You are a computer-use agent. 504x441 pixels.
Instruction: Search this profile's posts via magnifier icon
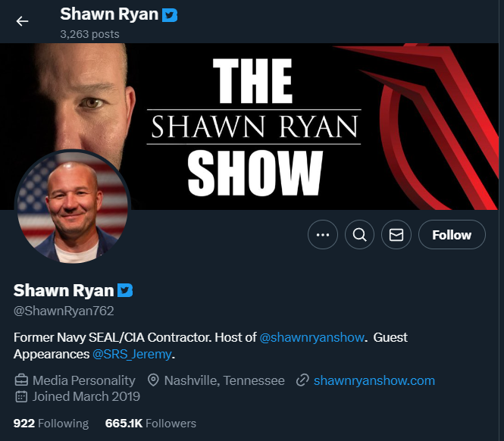pos(359,235)
